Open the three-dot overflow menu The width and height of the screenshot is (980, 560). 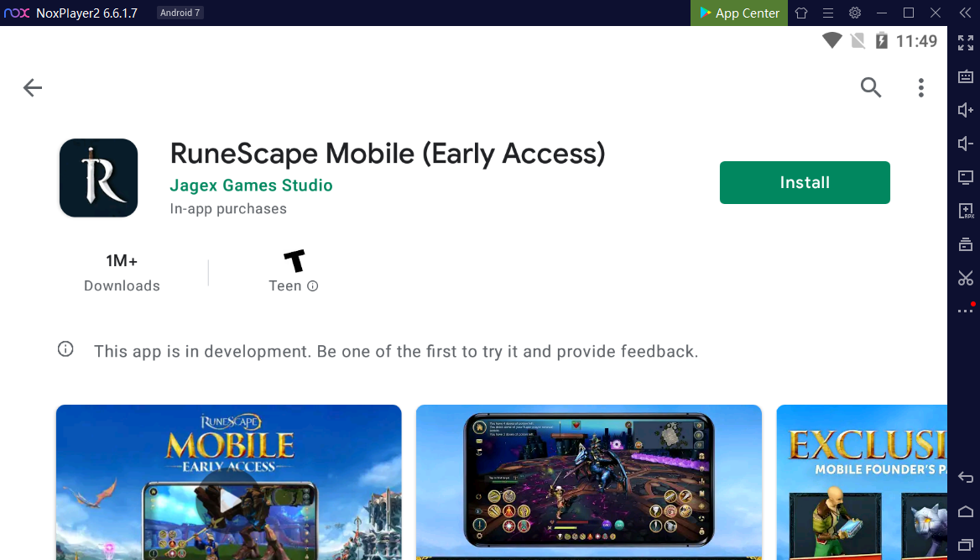[920, 87]
